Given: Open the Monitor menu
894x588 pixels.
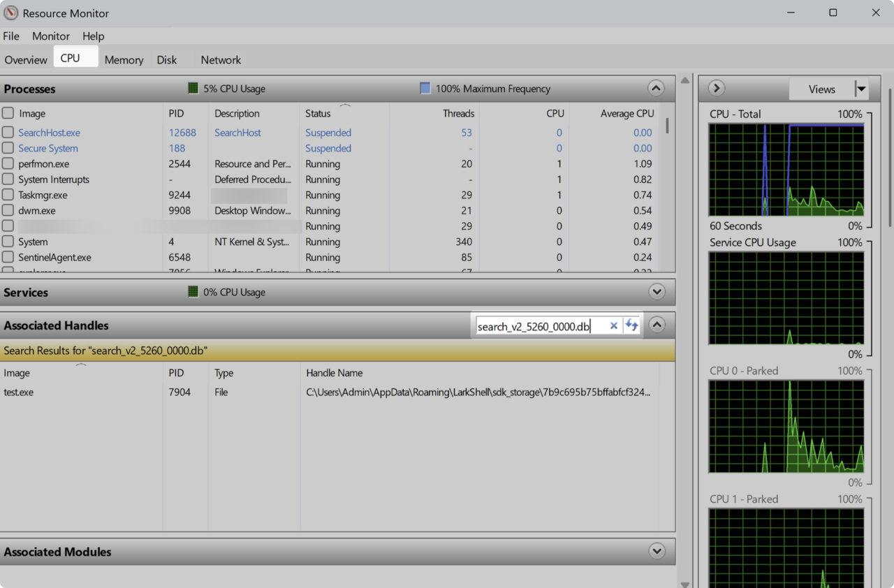Looking at the screenshot, I should (50, 36).
